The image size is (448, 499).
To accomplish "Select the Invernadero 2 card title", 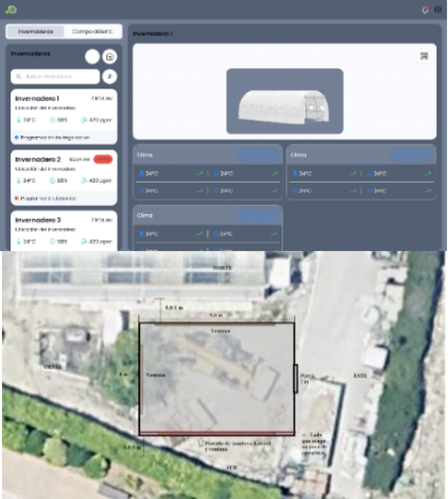I will (38, 159).
